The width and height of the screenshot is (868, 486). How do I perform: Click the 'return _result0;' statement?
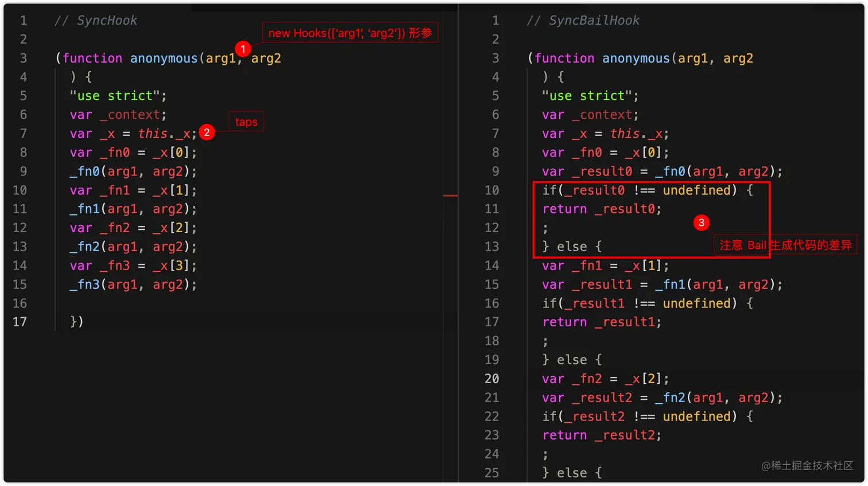pos(602,209)
